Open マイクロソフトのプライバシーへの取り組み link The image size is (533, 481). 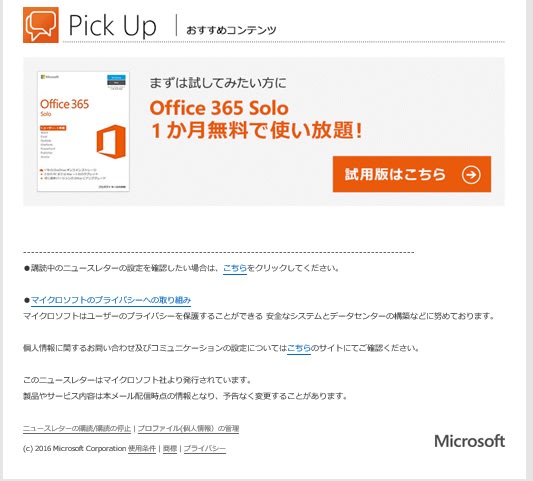coord(111,300)
